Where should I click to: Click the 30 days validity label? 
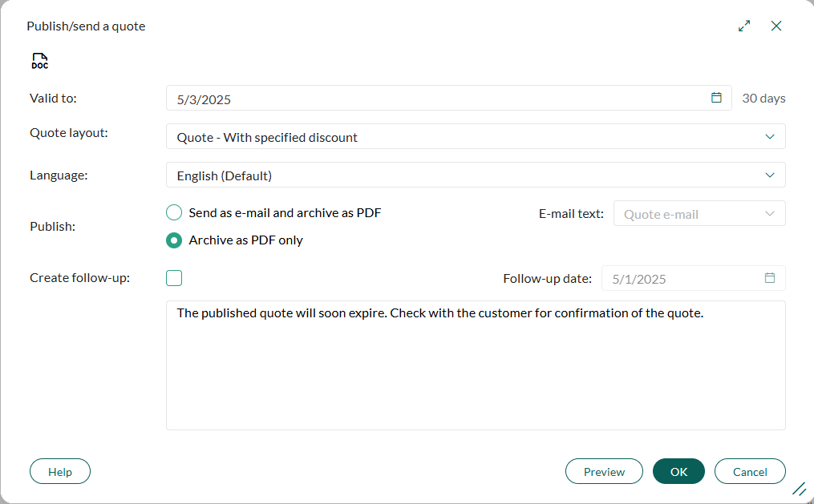tap(763, 98)
